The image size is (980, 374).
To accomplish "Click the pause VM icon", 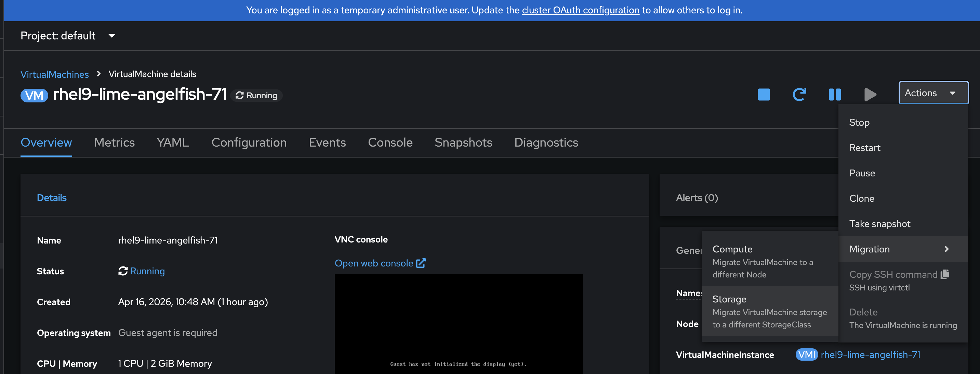I will pos(835,94).
